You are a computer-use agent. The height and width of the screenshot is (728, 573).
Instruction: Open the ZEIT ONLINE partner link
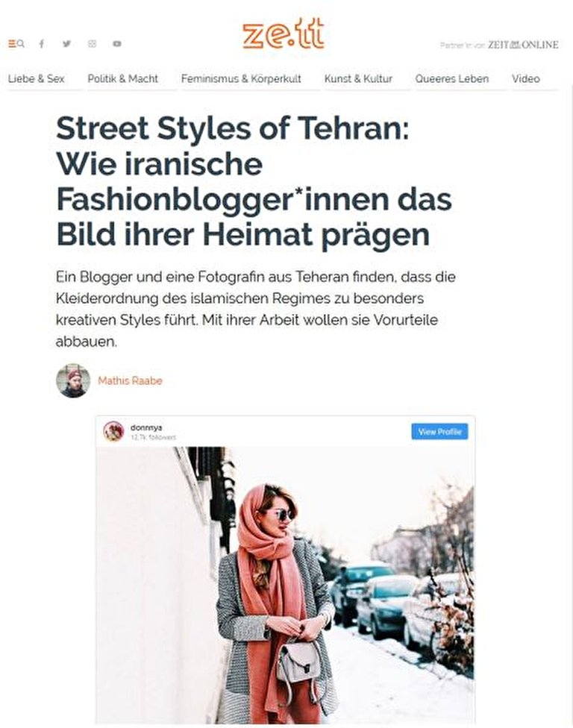point(523,45)
